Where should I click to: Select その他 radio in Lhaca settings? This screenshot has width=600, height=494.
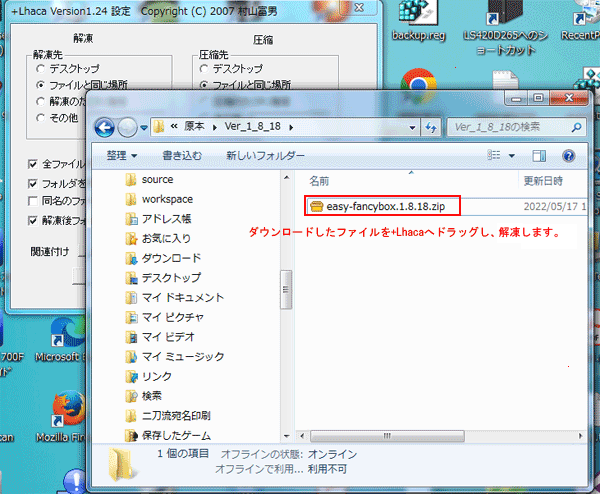click(41, 118)
